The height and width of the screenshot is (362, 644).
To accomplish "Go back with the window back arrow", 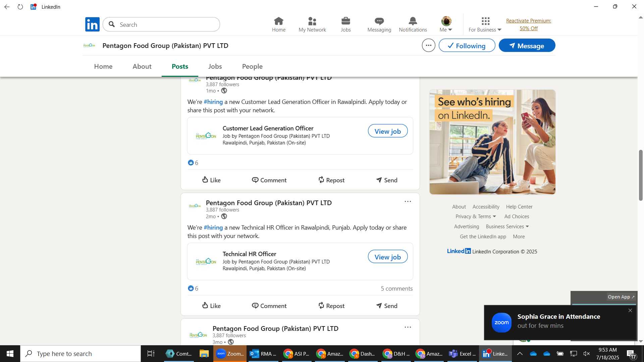I will click(7, 7).
